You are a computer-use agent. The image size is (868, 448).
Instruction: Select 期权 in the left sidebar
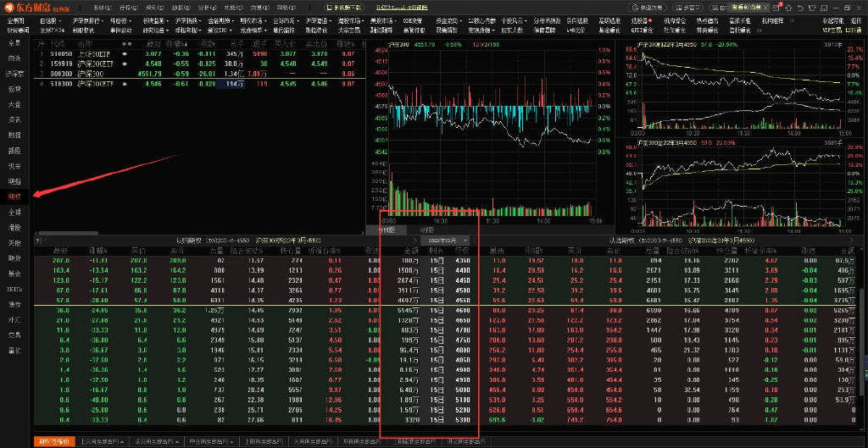(15, 196)
